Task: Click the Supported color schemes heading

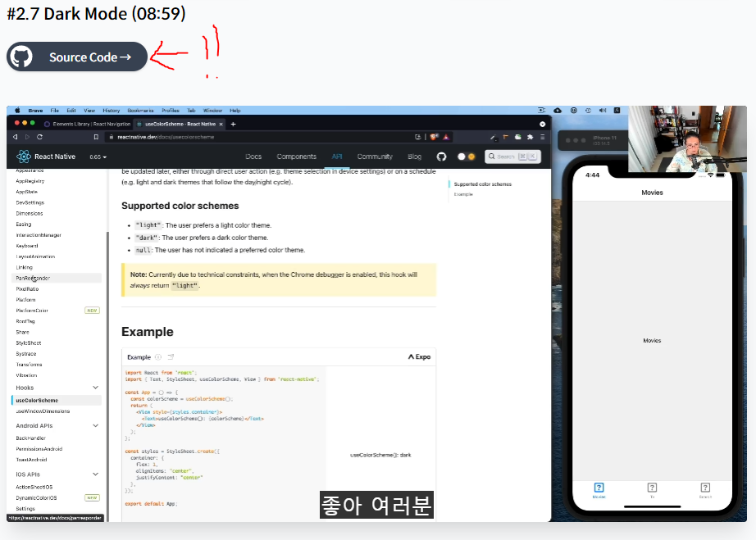Action: tap(180, 206)
